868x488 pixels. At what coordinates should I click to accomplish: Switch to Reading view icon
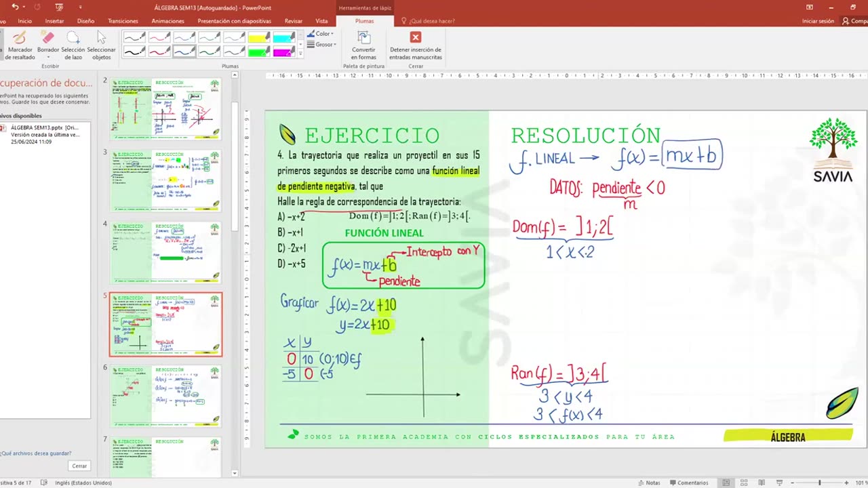point(763,483)
